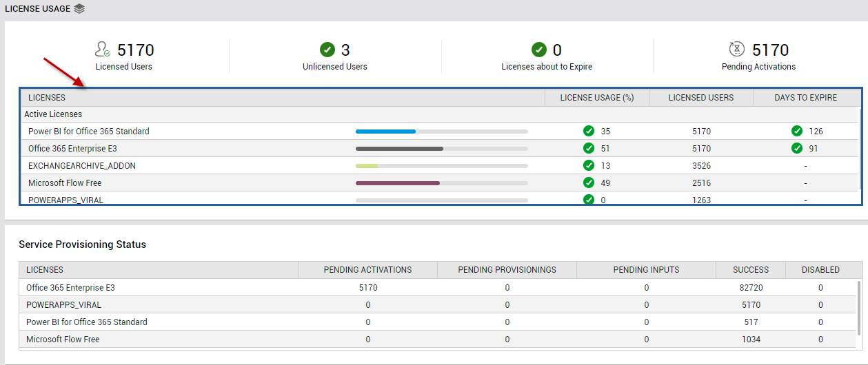Click licensed users value 3526
This screenshot has height=365, width=868.
tap(701, 165)
